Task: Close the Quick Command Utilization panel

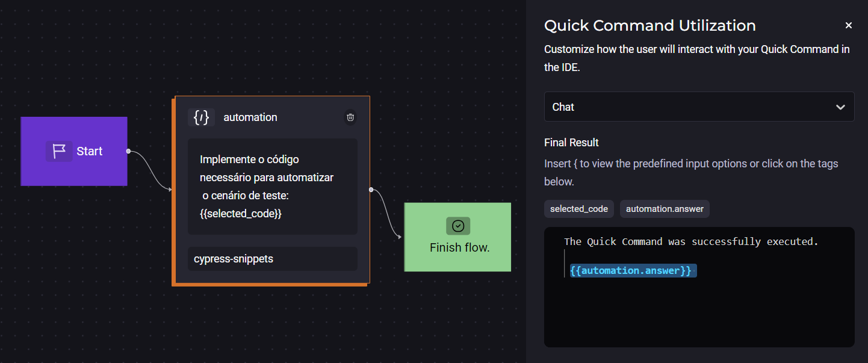Action: click(849, 25)
